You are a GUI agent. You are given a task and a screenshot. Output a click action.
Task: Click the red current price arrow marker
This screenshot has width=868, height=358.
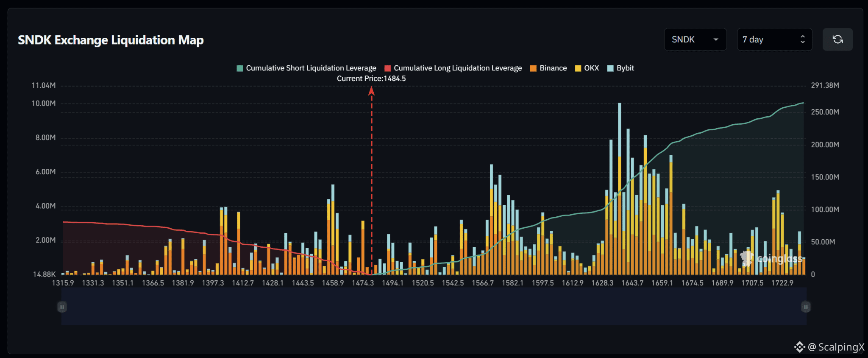coord(372,90)
